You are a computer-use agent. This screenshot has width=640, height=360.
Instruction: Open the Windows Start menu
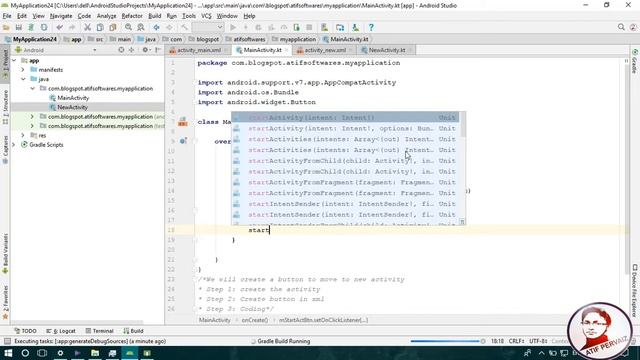8,353
